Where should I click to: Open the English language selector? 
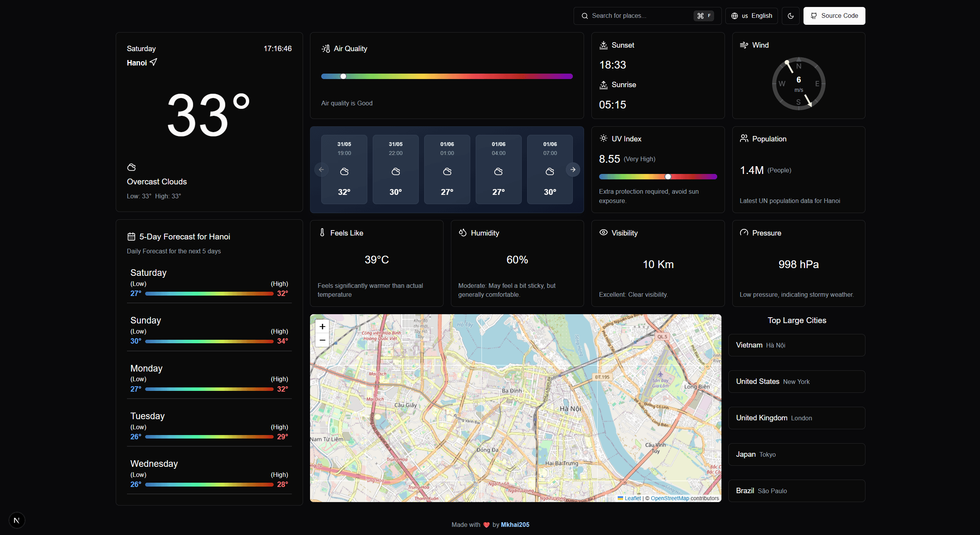tap(751, 15)
